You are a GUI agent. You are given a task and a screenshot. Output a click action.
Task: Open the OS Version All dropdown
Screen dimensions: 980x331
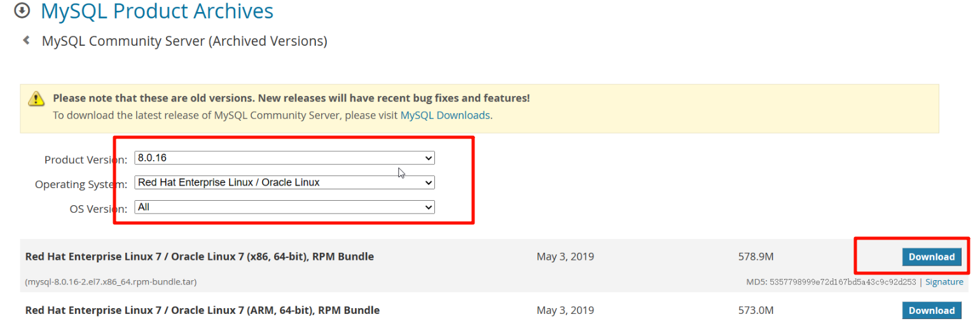[x=284, y=207]
